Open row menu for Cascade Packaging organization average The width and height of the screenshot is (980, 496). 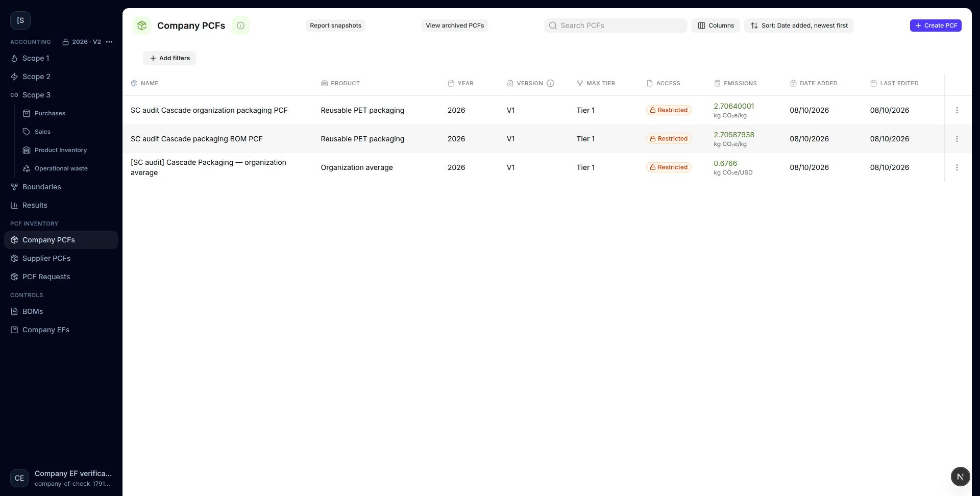[957, 167]
